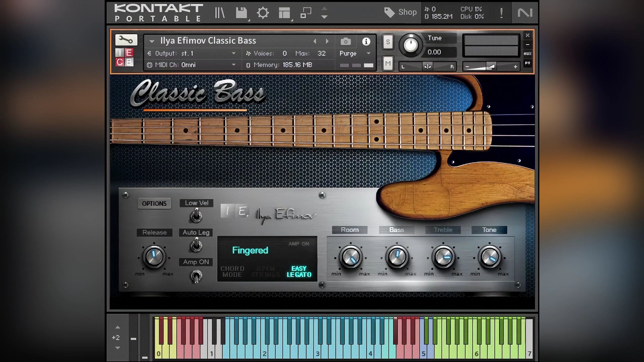Image resolution: width=644 pixels, height=362 pixels.
Task: Click the Shop link
Action: 407,12
